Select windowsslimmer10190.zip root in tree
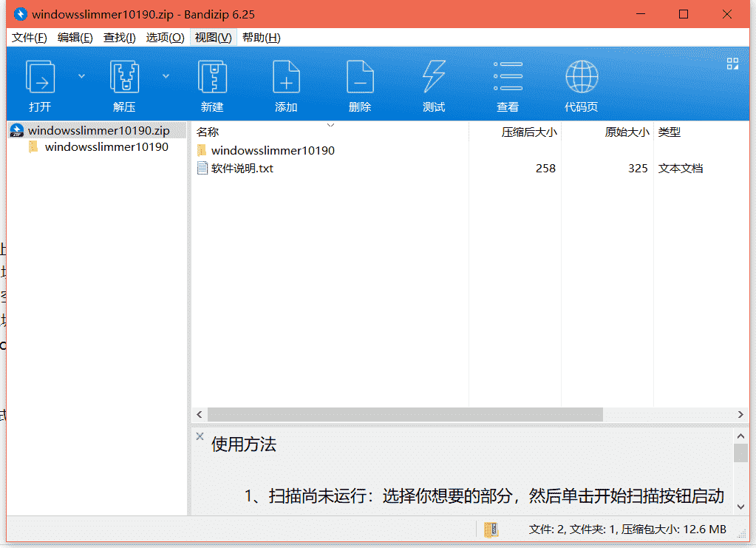Image resolution: width=756 pixels, height=548 pixels. coord(98,130)
